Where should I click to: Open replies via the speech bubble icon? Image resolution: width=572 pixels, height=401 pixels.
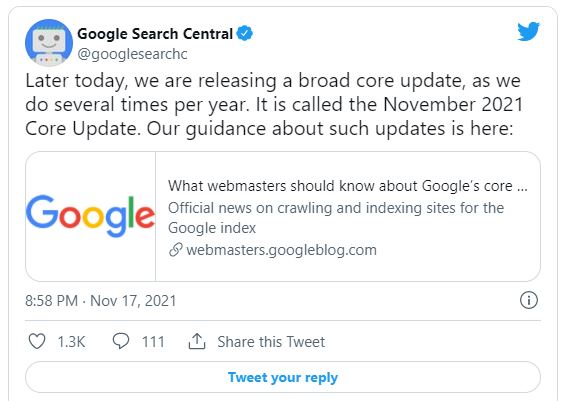pyautogui.click(x=121, y=341)
